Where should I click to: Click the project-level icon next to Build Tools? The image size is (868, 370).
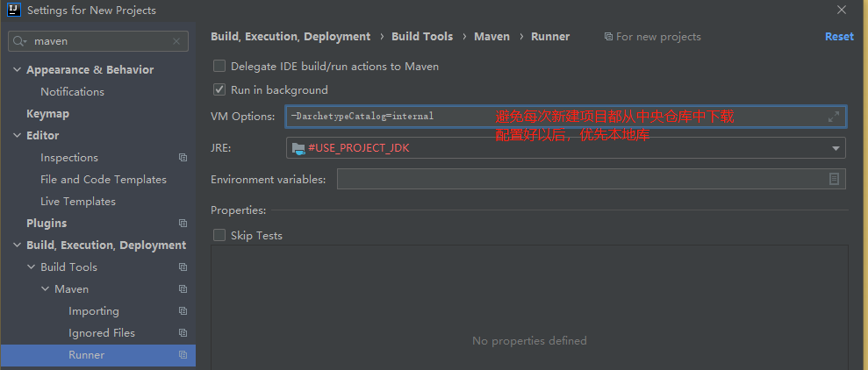[x=183, y=267]
